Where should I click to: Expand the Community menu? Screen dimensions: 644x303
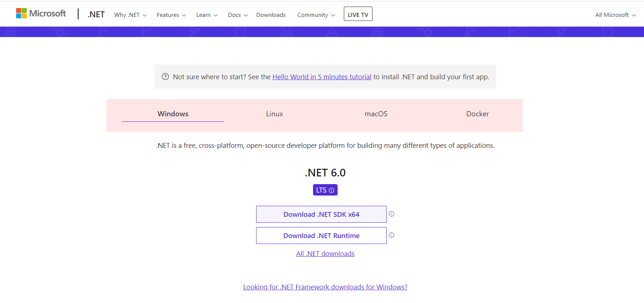pyautogui.click(x=316, y=15)
